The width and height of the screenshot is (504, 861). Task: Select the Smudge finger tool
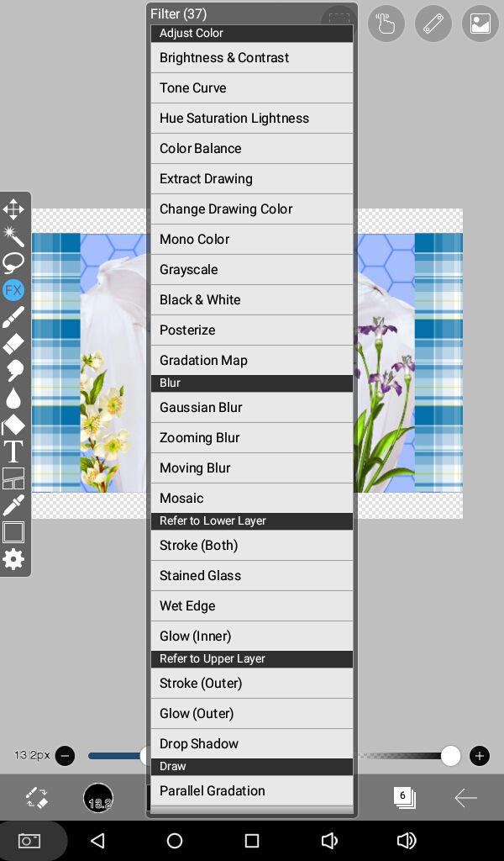tap(13, 371)
